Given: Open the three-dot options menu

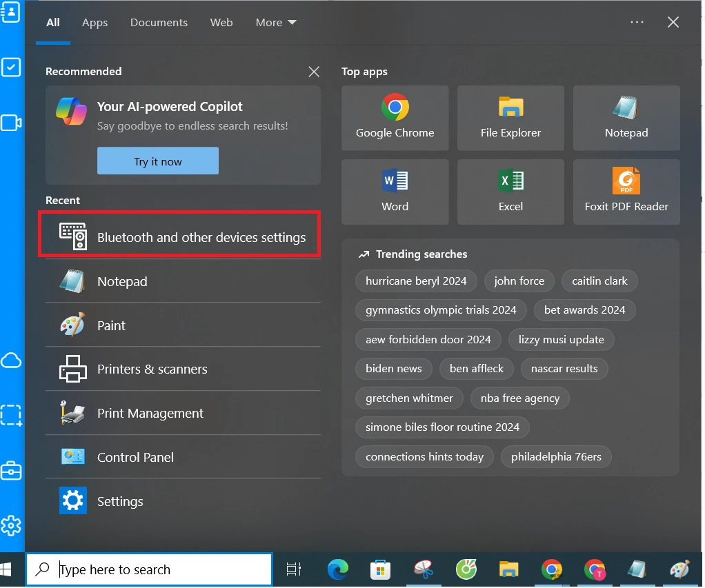Looking at the screenshot, I should coord(637,23).
